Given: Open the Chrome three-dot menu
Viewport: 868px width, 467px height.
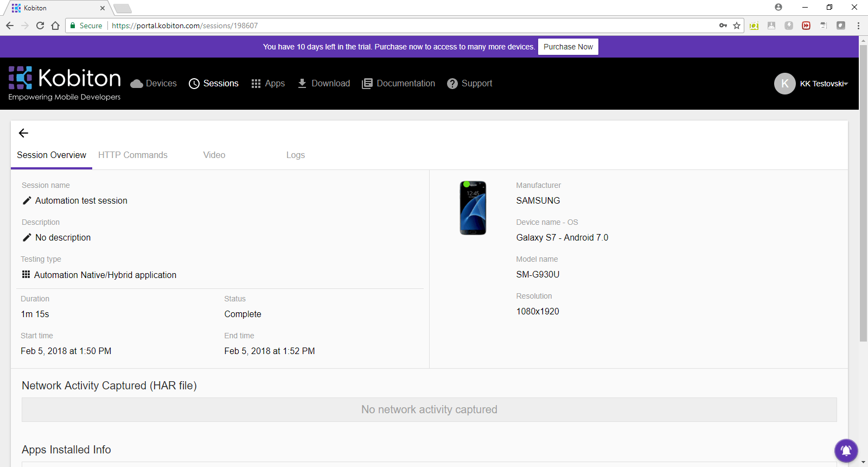Looking at the screenshot, I should click(858, 26).
